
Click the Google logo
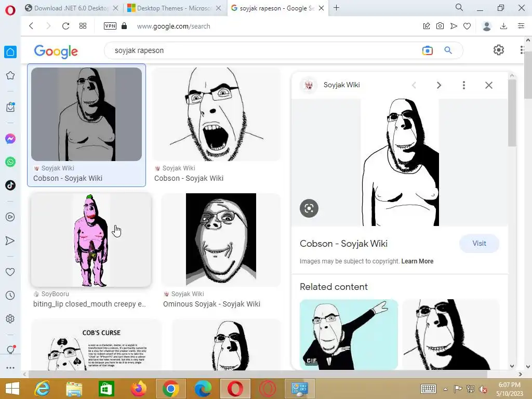coord(56,51)
